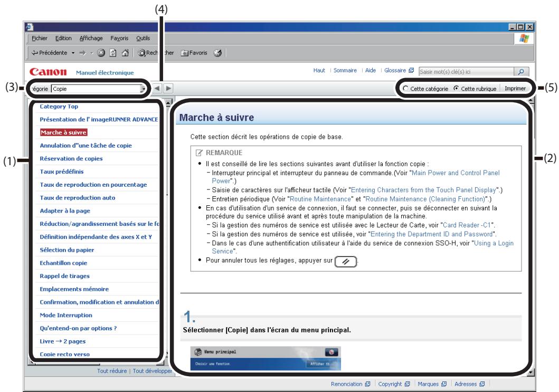The height and width of the screenshot is (392, 559).
Task: Open the Rechercher search panel icon
Action: tap(143, 52)
